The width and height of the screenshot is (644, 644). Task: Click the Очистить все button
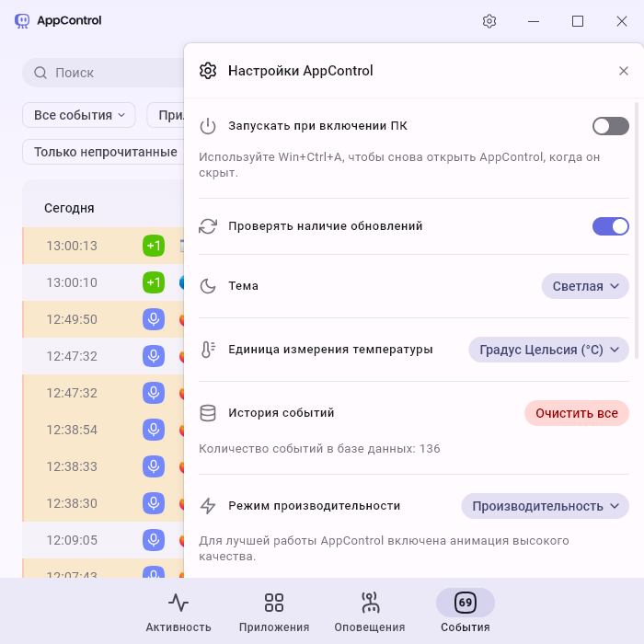coord(577,413)
